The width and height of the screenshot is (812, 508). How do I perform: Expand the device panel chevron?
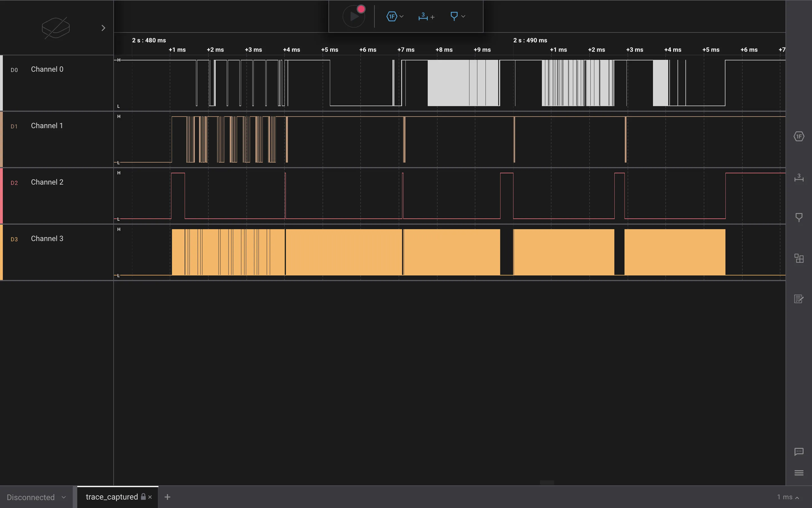point(103,28)
